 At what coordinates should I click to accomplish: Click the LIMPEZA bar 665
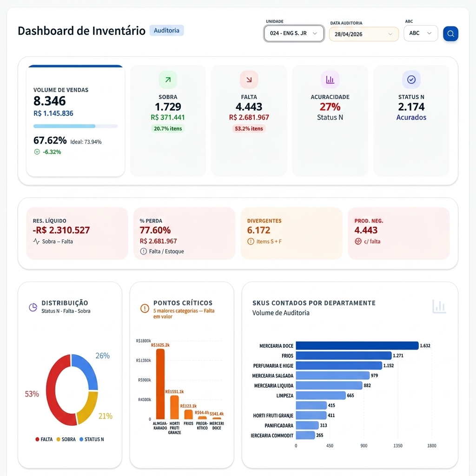[321, 395]
